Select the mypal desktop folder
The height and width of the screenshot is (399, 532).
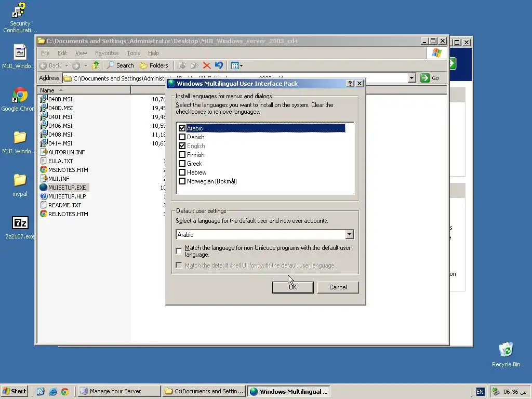[x=20, y=185]
